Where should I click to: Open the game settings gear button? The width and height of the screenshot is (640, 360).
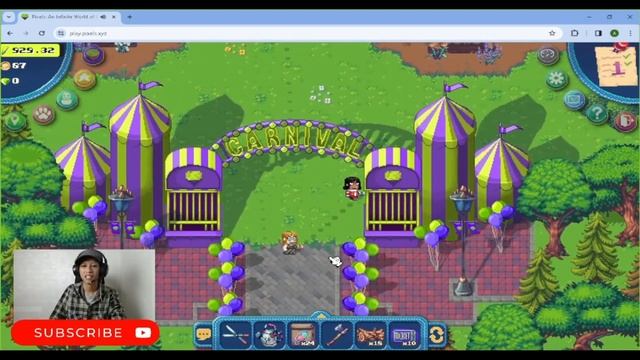tap(556, 79)
